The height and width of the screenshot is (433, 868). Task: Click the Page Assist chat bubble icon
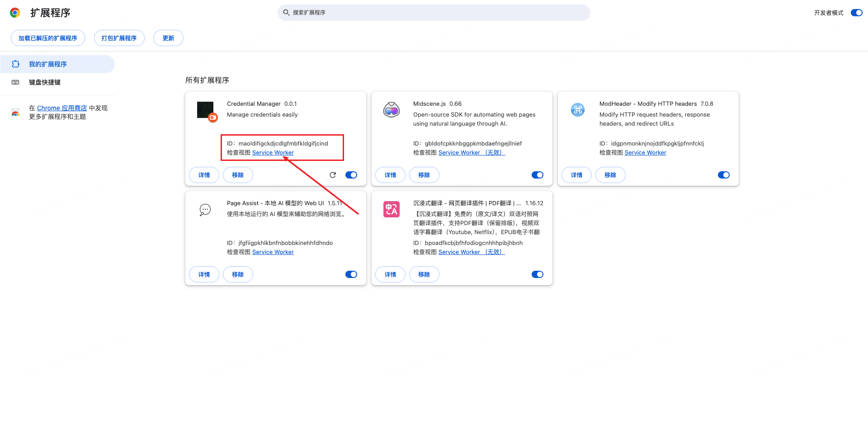[205, 210]
